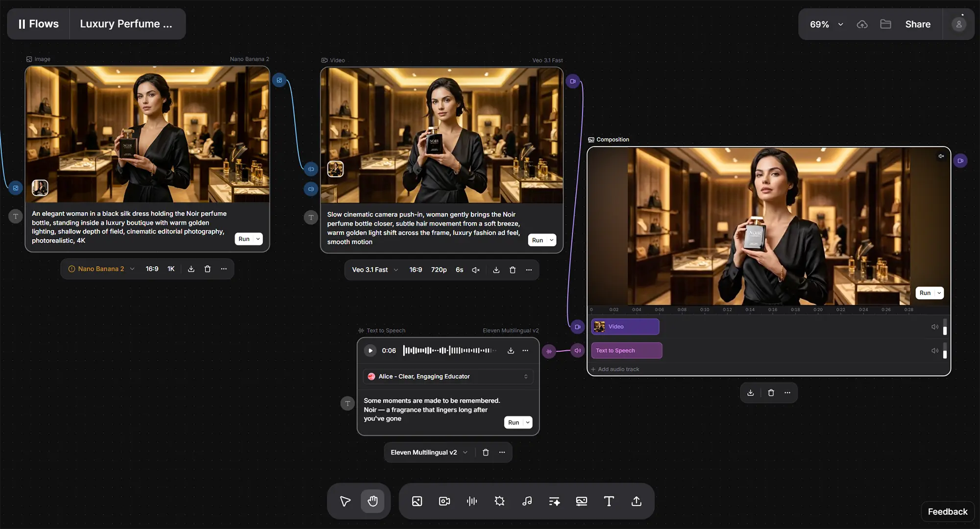Add an image node from bottom toolbar
This screenshot has height=529, width=980.
click(x=417, y=501)
